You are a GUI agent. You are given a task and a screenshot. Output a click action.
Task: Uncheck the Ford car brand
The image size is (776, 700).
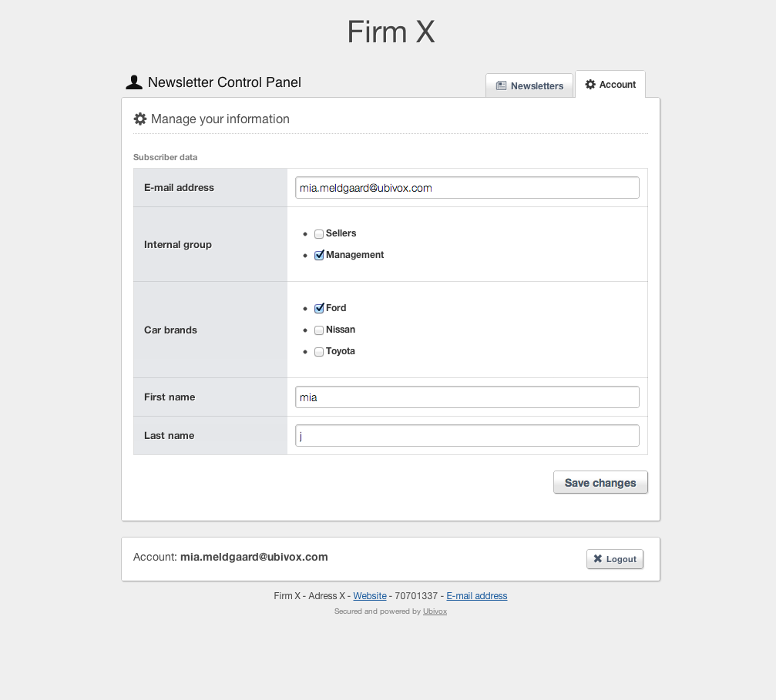point(319,308)
